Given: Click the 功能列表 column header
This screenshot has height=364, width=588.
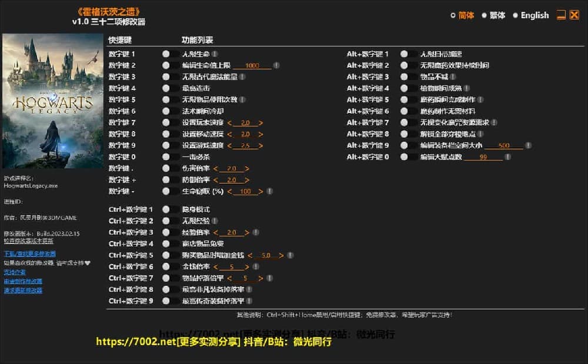Looking at the screenshot, I should coord(197,40).
